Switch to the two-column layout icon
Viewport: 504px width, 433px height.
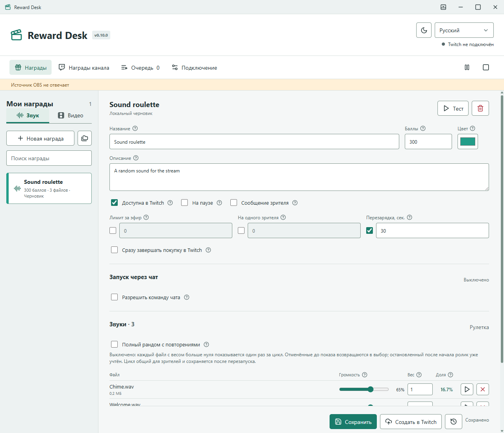point(467,67)
